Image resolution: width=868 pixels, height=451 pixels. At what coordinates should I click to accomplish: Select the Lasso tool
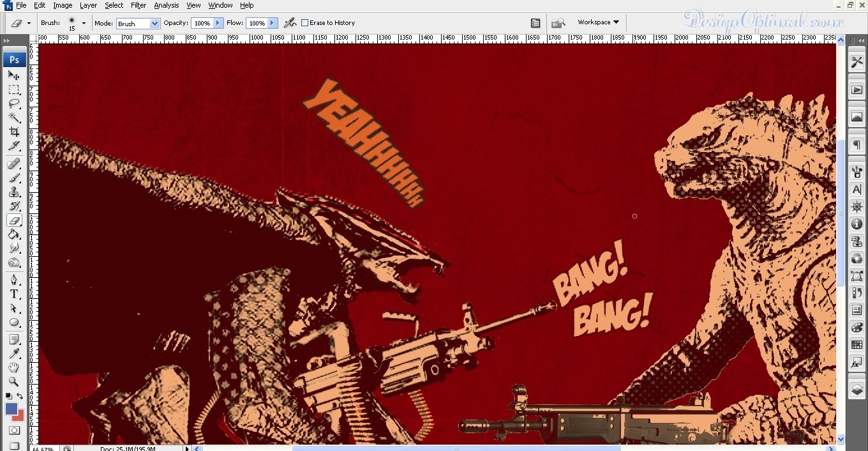(14, 103)
